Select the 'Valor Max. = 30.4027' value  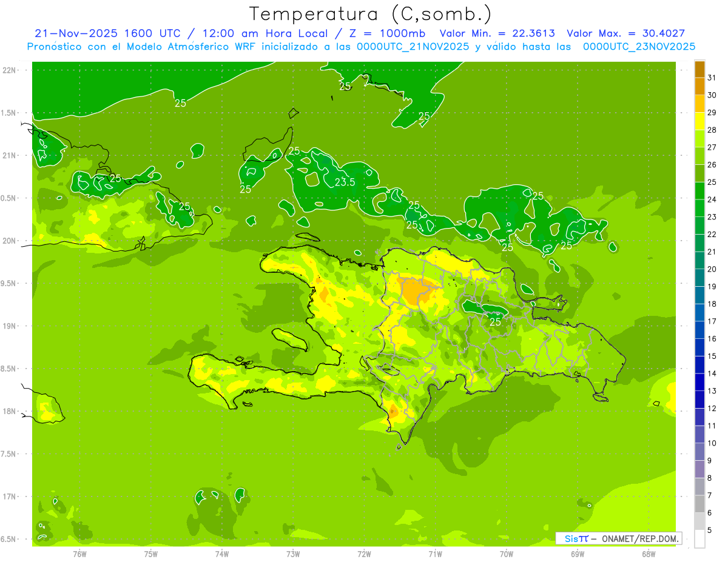click(x=625, y=33)
